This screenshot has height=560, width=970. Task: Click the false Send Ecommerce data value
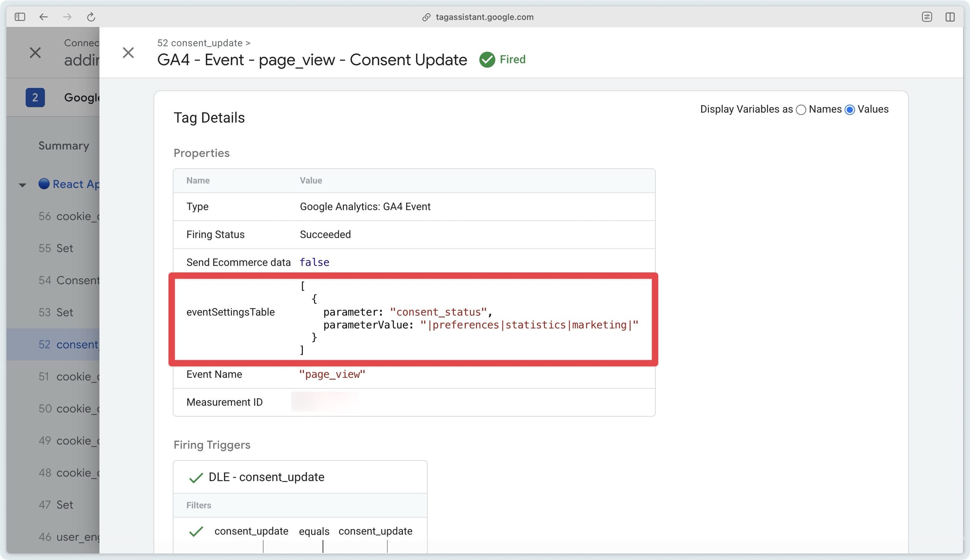click(314, 262)
